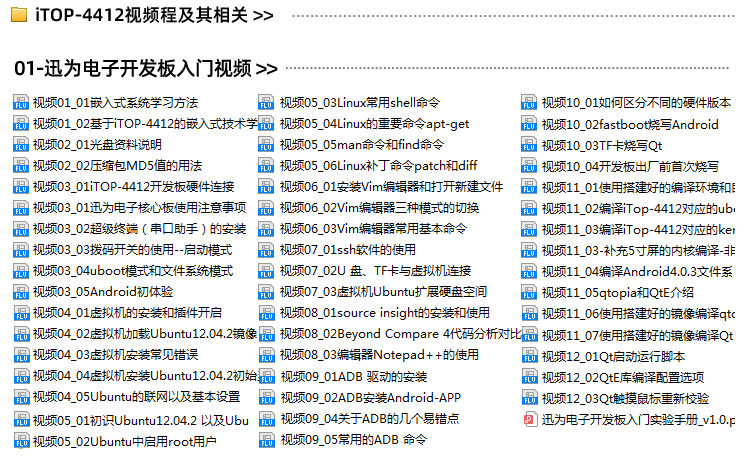This screenshot has width=750, height=469.
Task: Open file 视频09_02ADB安装Android-APP
Action: click(x=371, y=397)
